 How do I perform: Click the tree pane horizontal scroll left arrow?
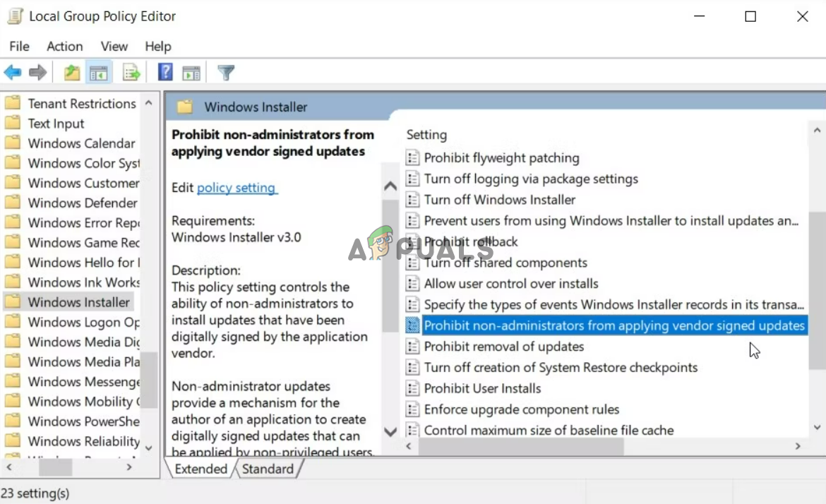coord(9,467)
